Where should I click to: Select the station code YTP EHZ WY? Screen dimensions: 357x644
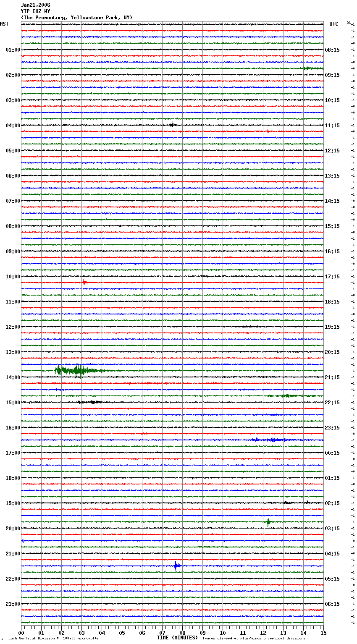(35, 11)
